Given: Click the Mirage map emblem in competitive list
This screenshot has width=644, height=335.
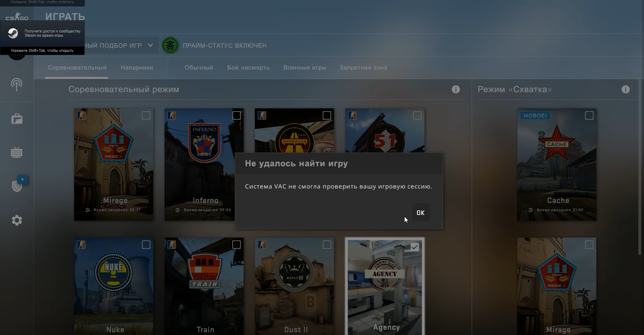Looking at the screenshot, I should coord(113,143).
